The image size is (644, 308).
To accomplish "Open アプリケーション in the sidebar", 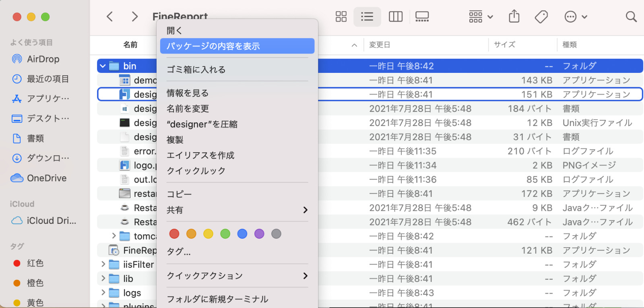I will click(x=40, y=99).
